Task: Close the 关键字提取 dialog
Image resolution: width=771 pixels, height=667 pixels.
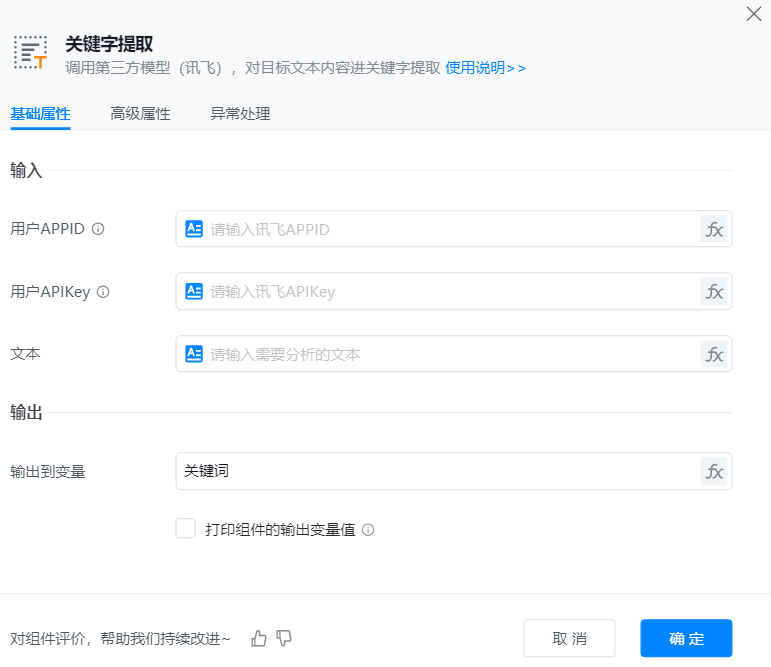Action: (754, 14)
